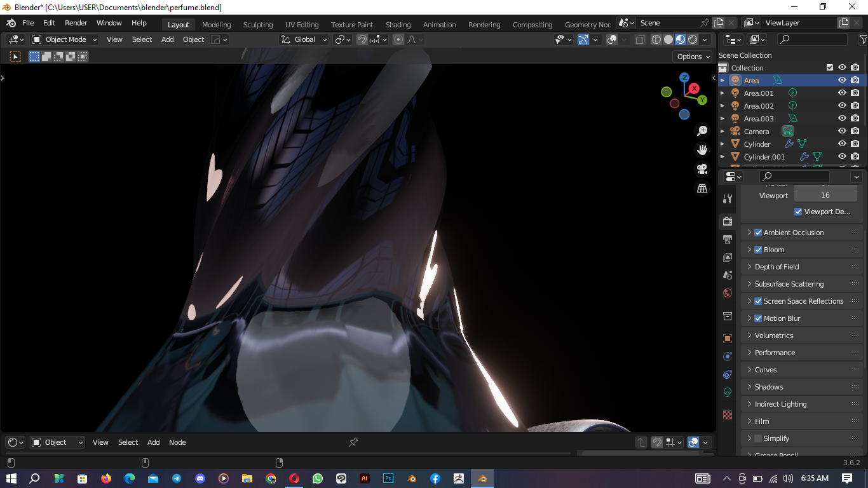Open the Tool properties tab icon
This screenshot has height=488, width=868.
(x=728, y=199)
